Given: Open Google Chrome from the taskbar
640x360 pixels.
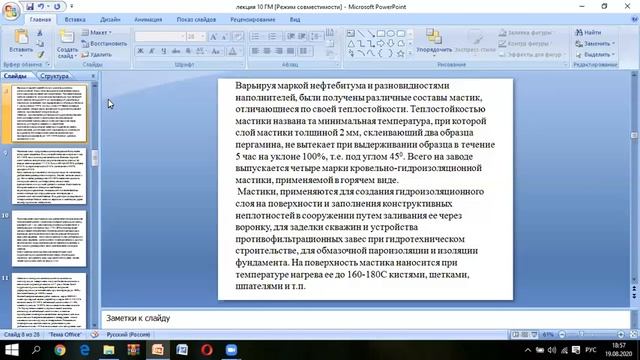Looking at the screenshot, I should pos(60,350).
